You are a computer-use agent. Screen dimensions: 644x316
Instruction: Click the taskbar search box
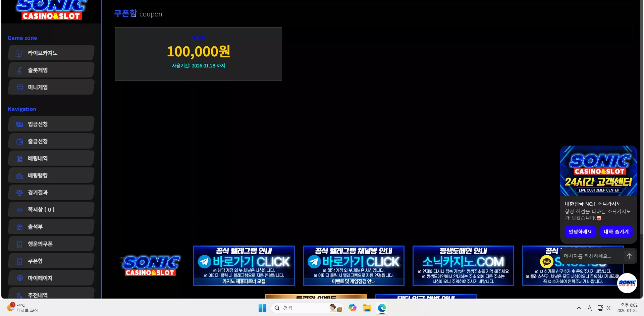click(x=308, y=308)
